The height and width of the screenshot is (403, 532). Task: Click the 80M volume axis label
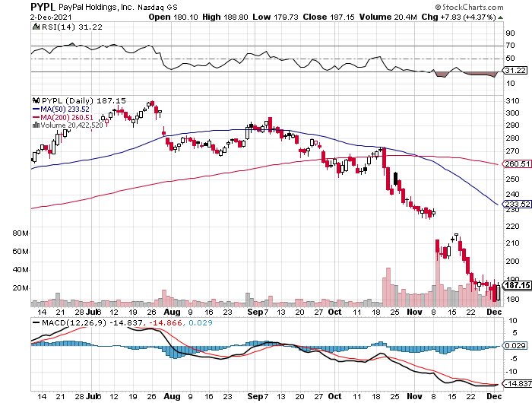pyautogui.click(x=21, y=233)
